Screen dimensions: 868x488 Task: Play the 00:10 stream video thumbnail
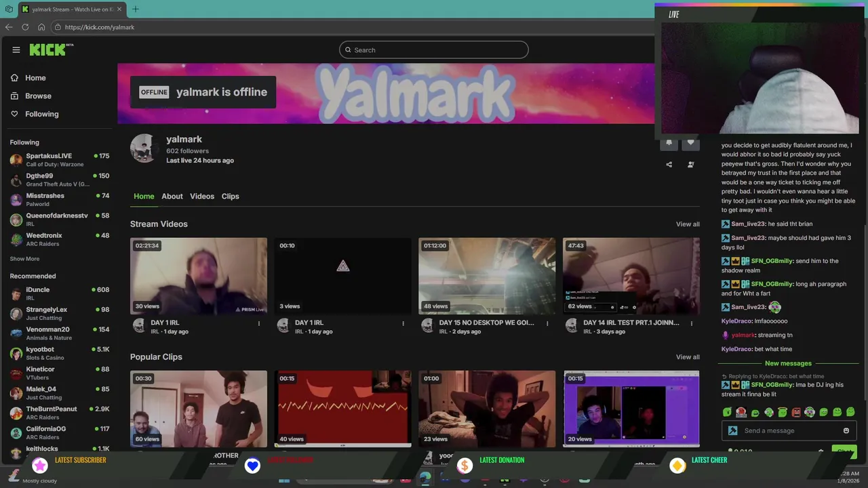[x=343, y=276]
